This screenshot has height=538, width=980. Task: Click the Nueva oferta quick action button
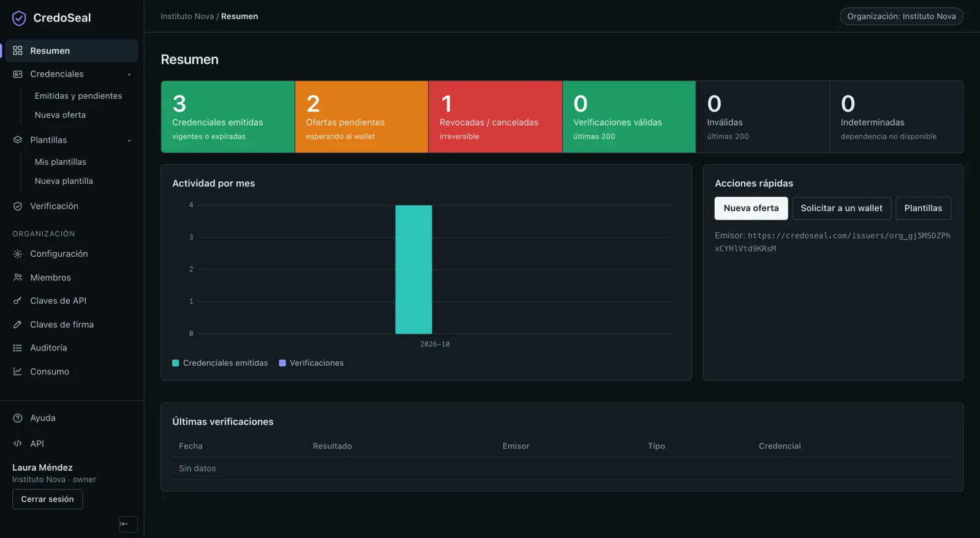click(751, 208)
